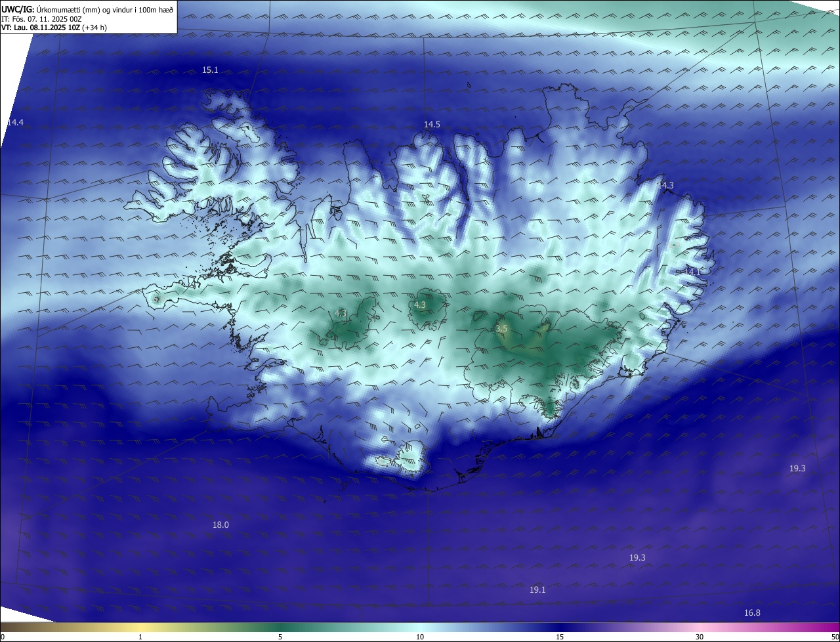This screenshot has width=840, height=642.
Task: Click the initialization time line 'IT: Fös. 07. 11. 2025 00Z'
Action: (41, 19)
